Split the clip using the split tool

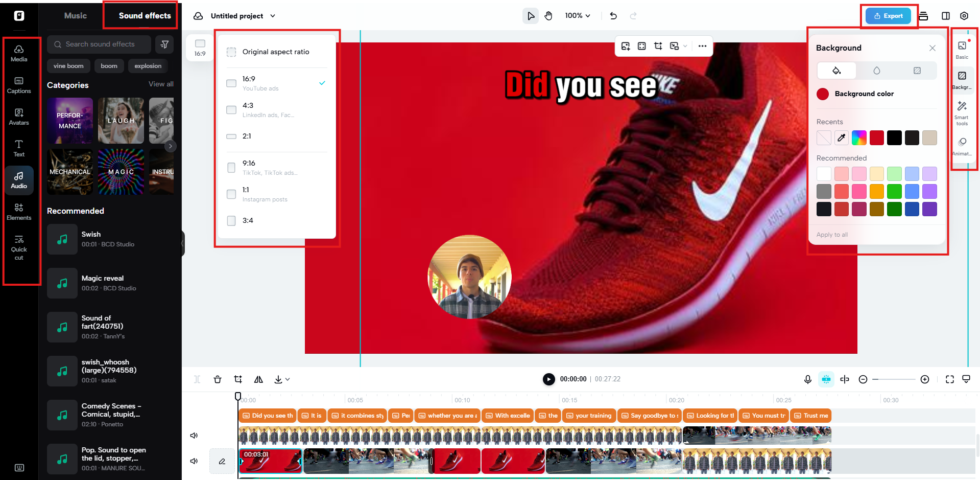coord(197,379)
